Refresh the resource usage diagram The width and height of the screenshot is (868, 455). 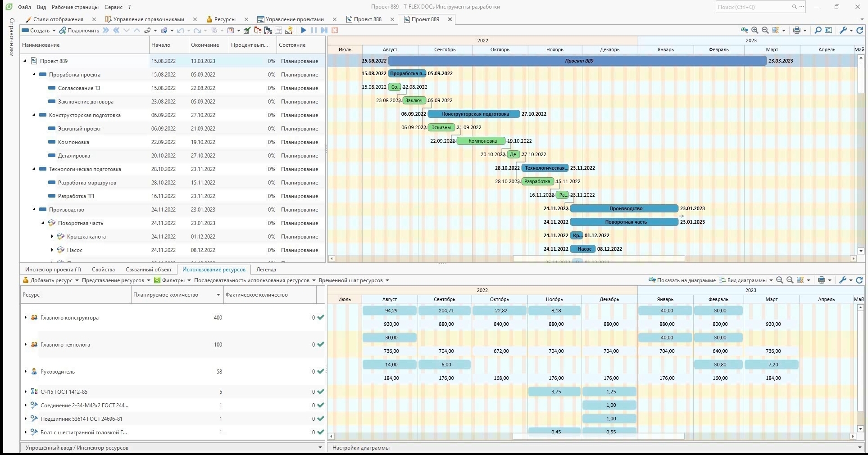859,280
